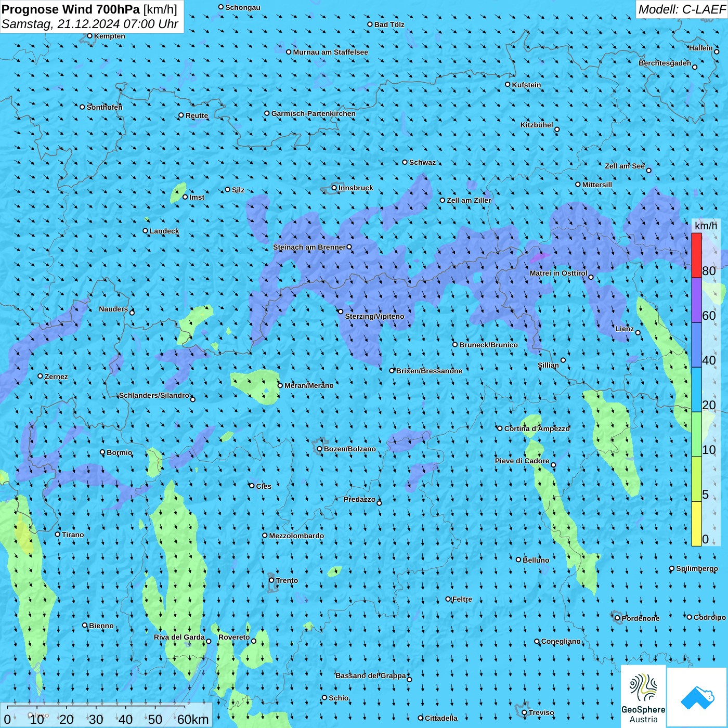Screen dimensions: 728x728
Task: Click the blue cloud logo icon
Action: [697, 697]
